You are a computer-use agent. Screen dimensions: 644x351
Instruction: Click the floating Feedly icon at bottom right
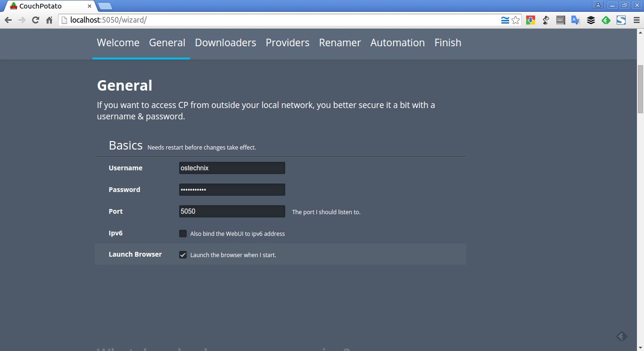(x=621, y=336)
